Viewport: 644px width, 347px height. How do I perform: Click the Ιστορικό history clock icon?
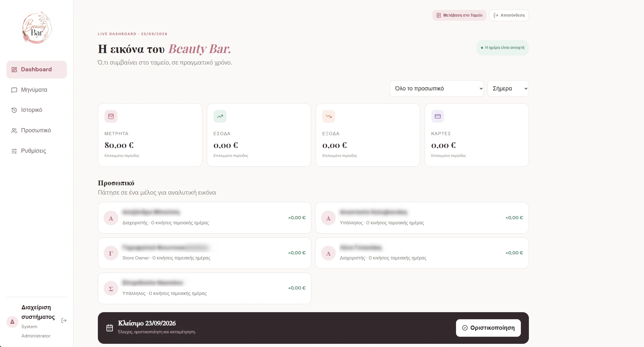click(14, 110)
